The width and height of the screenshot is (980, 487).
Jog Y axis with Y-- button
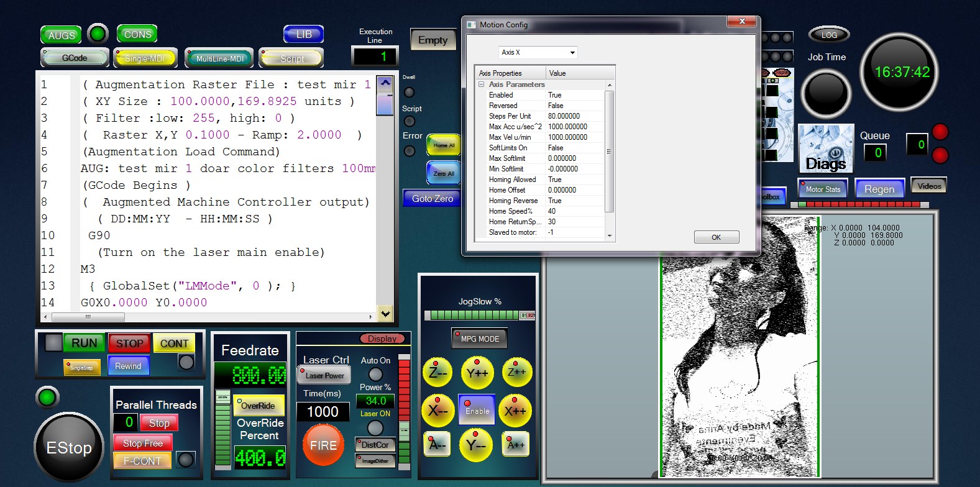(x=477, y=445)
